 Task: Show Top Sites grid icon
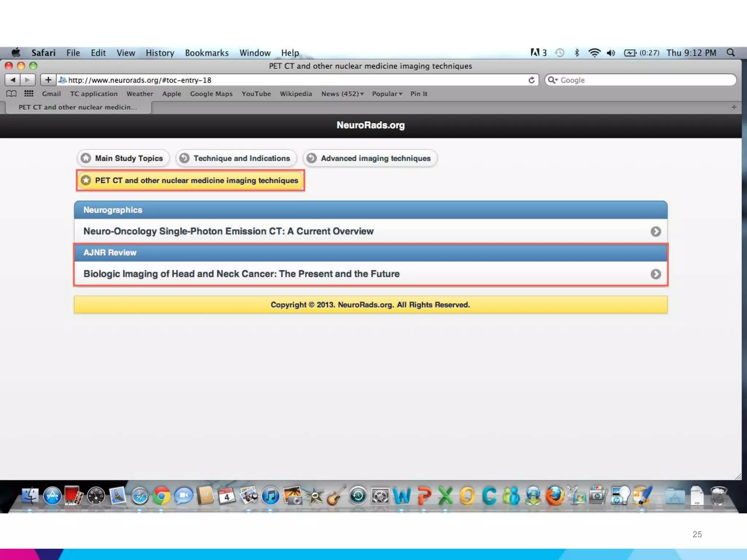(28, 94)
